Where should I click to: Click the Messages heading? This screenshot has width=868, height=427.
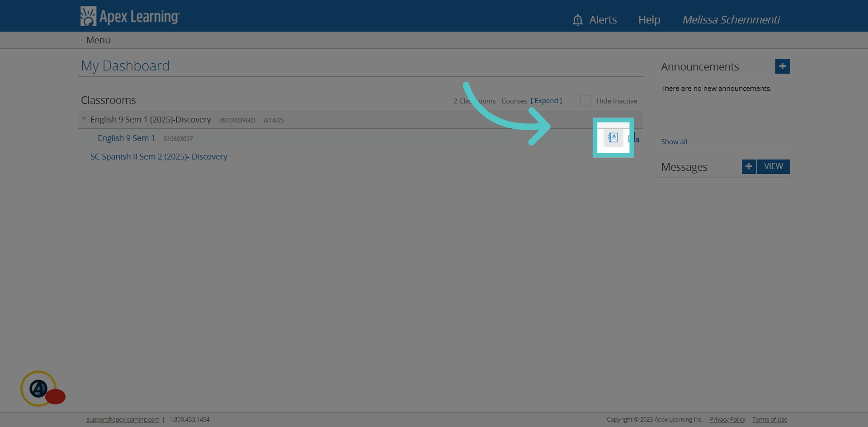[684, 167]
